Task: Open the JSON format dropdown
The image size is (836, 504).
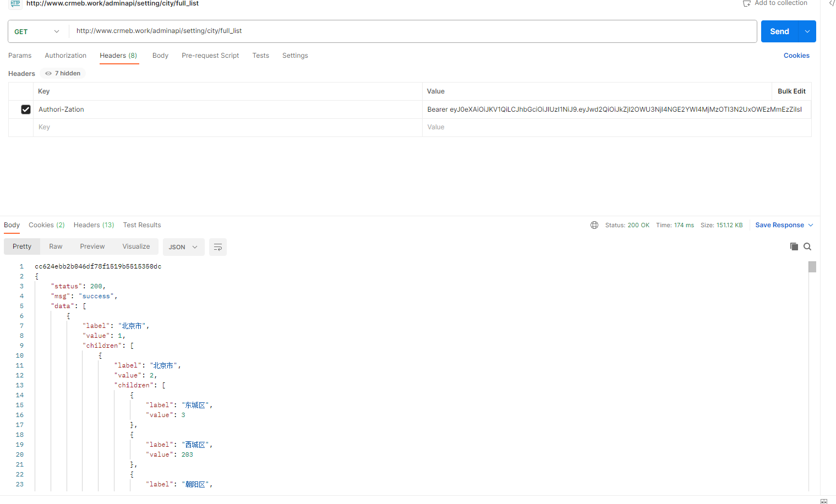Action: 183,247
